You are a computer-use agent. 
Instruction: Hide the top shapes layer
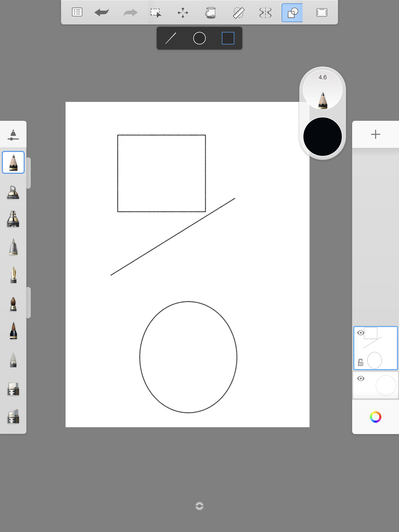pos(361,333)
